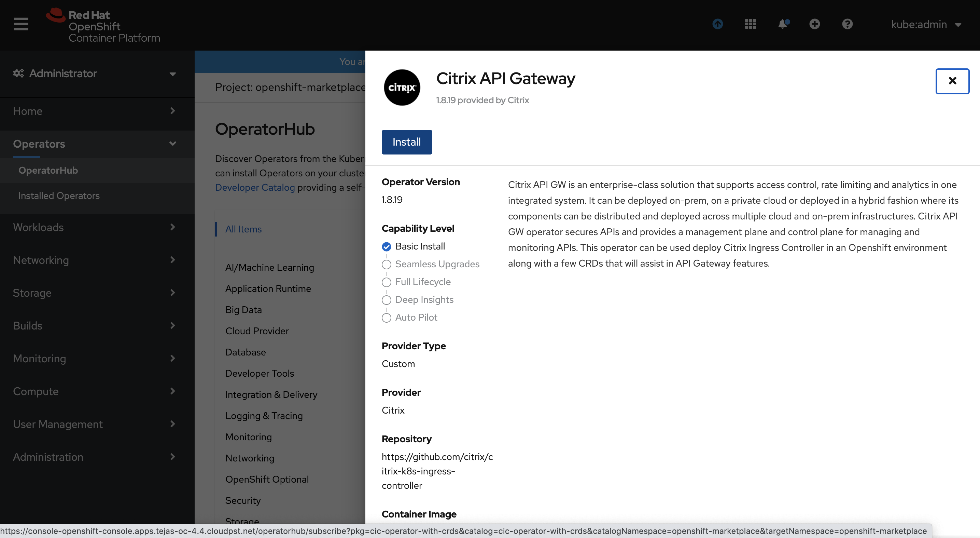Click the cluster update arrow icon
This screenshot has width=980, height=538.
point(717,24)
